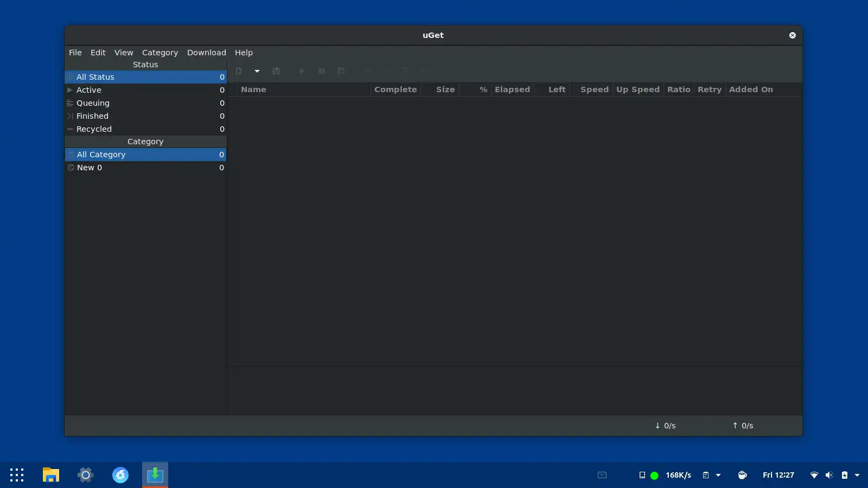Screen dimensions: 868x488
Task: Click the Left column header
Action: click(x=552, y=89)
